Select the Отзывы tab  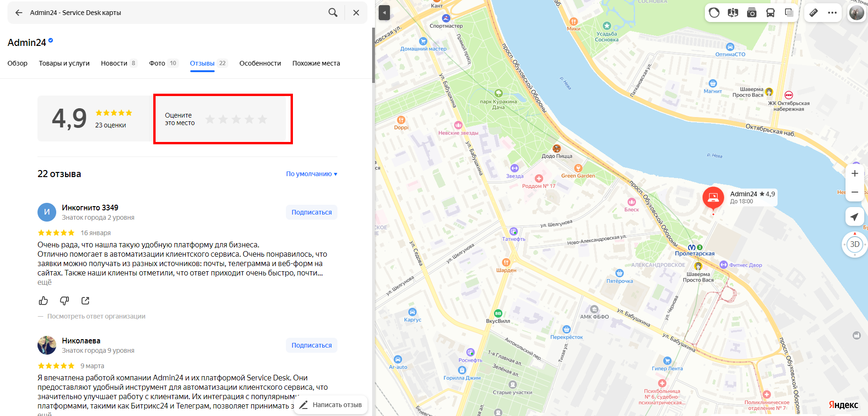pyautogui.click(x=209, y=63)
